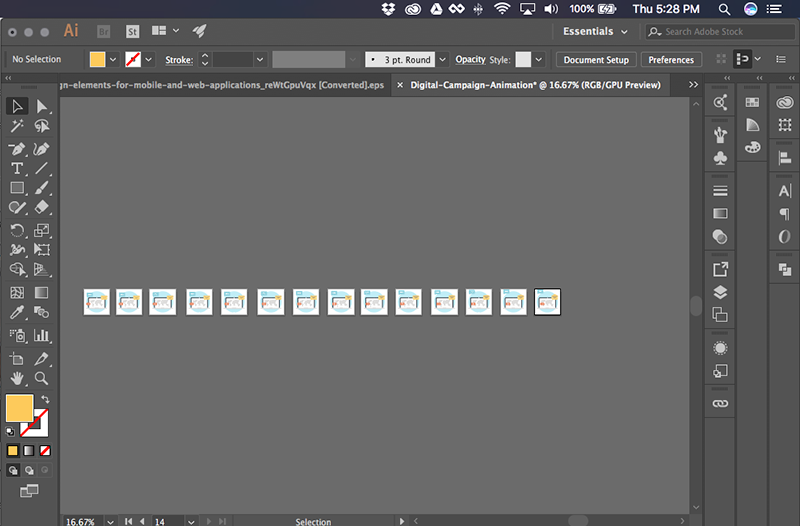This screenshot has height=526, width=800.
Task: Expand the 3 pt. Round brush dropdown
Action: (x=442, y=60)
